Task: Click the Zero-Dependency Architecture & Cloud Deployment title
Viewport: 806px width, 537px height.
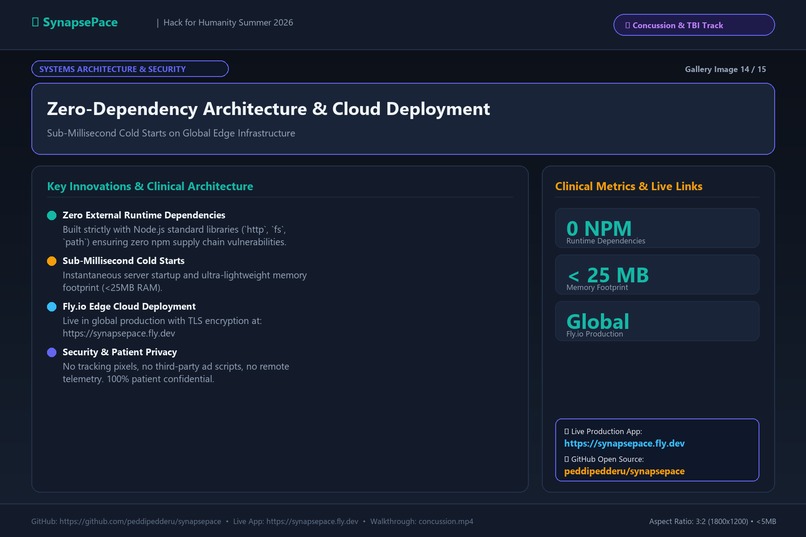Action: [x=268, y=109]
